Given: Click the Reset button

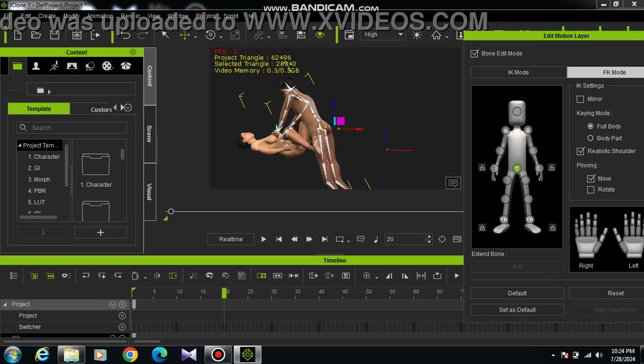Looking at the screenshot, I should [x=615, y=293].
